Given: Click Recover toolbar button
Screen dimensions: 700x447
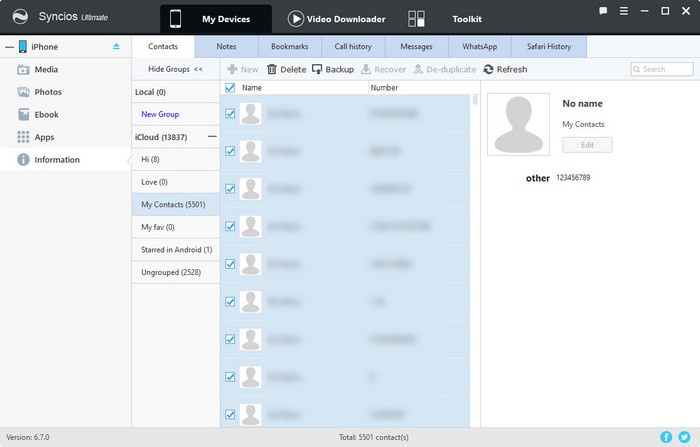Looking at the screenshot, I should click(x=383, y=69).
